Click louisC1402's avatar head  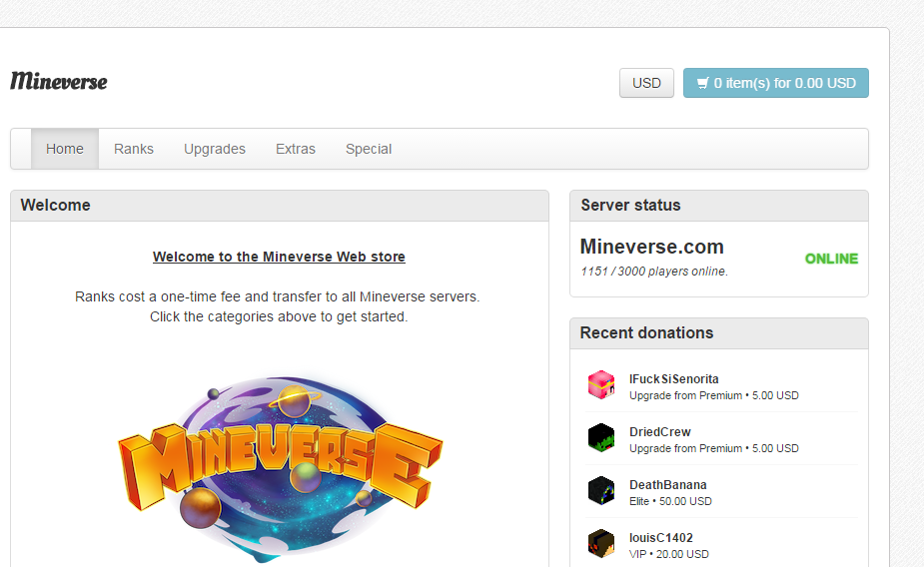click(601, 543)
